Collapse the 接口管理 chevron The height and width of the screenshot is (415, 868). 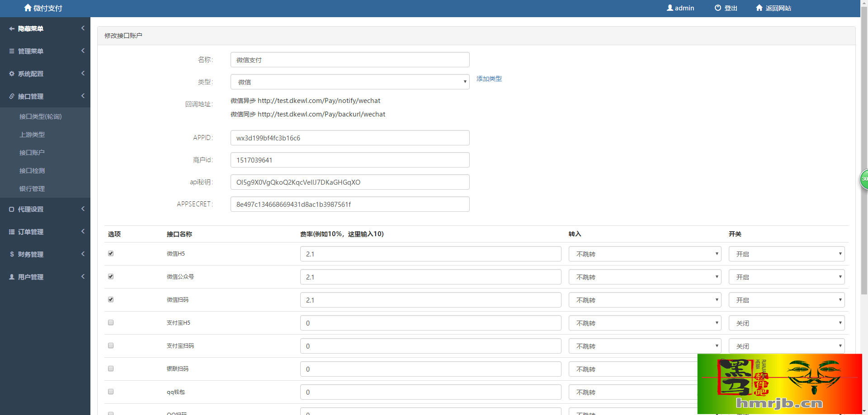[x=83, y=96]
